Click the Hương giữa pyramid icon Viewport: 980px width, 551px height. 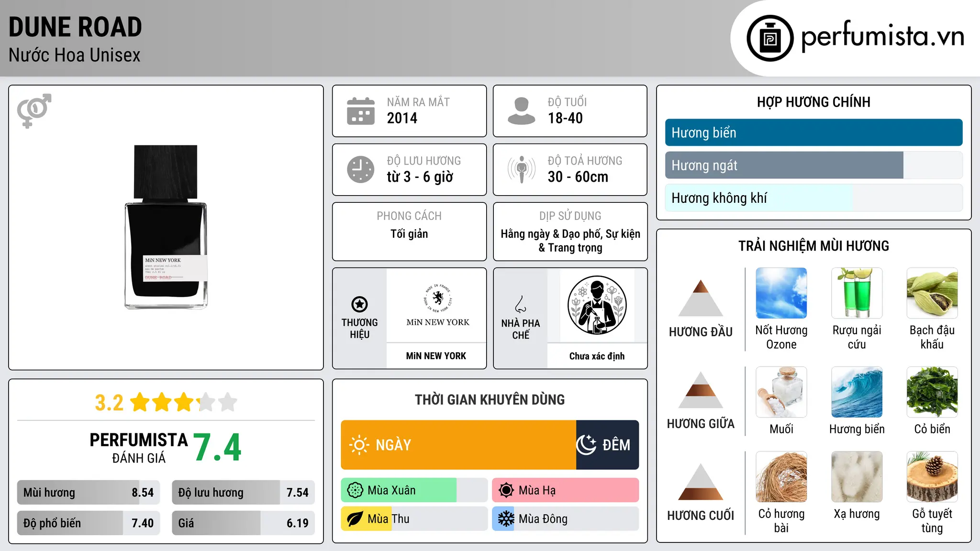[701, 390]
